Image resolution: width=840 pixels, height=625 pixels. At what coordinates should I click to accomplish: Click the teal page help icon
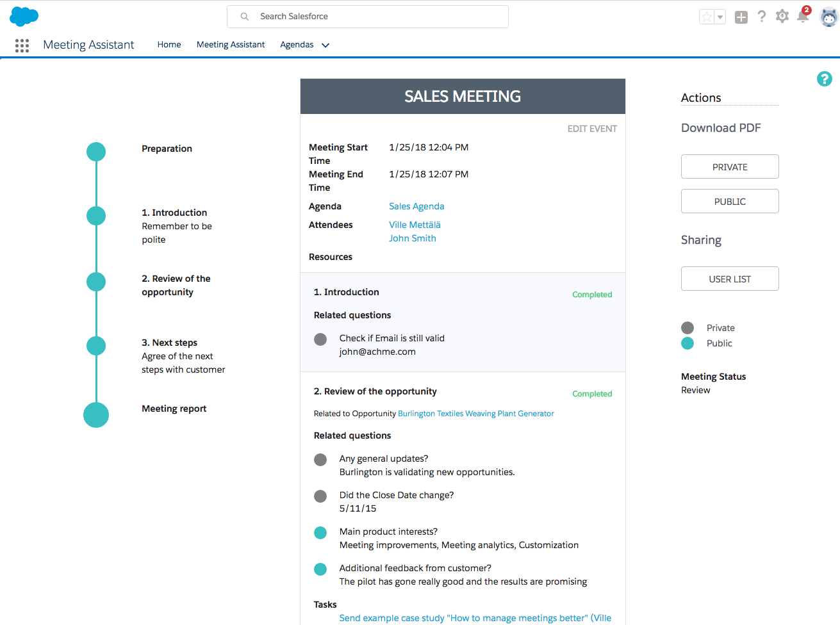point(825,79)
